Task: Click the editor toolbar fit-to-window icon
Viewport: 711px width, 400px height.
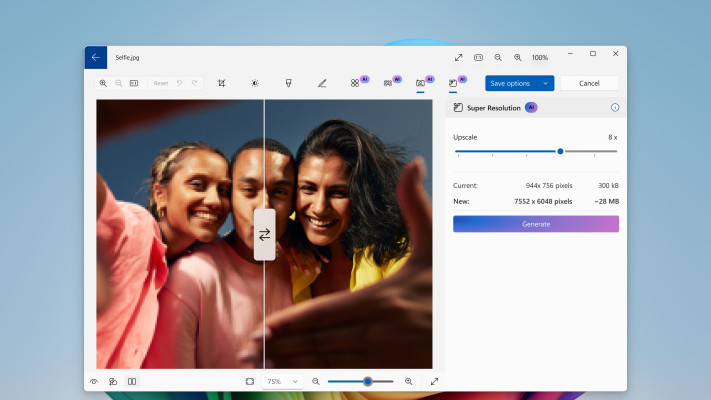Action: tap(134, 83)
